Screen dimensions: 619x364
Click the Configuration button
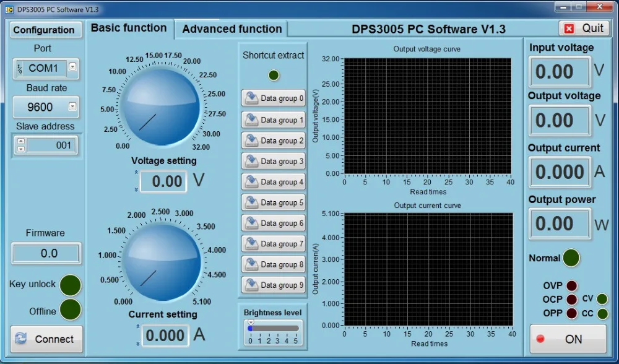pos(46,30)
